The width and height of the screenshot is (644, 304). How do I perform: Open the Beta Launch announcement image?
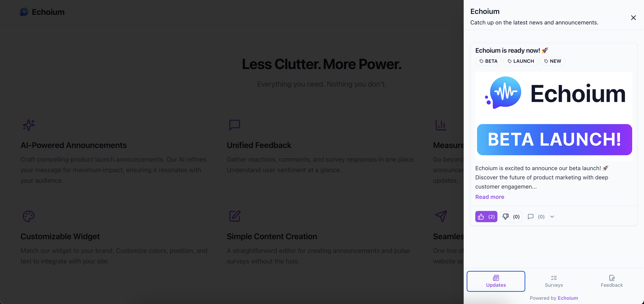554,116
